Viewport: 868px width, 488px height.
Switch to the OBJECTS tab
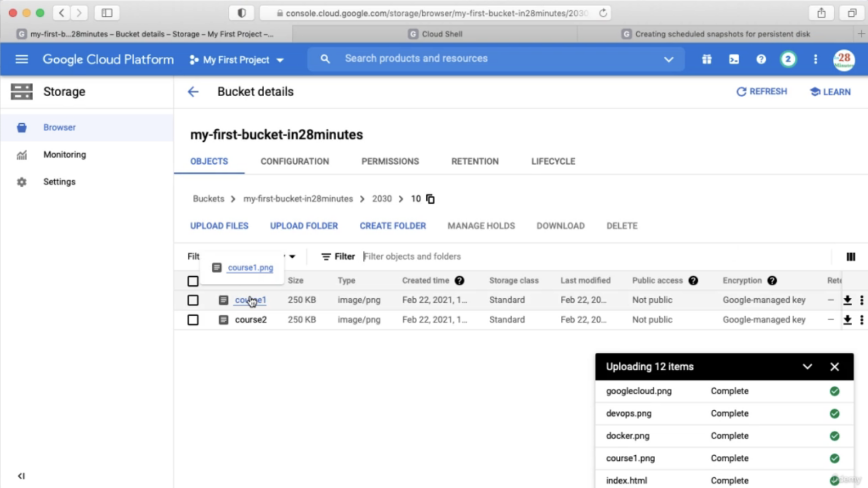[209, 161]
